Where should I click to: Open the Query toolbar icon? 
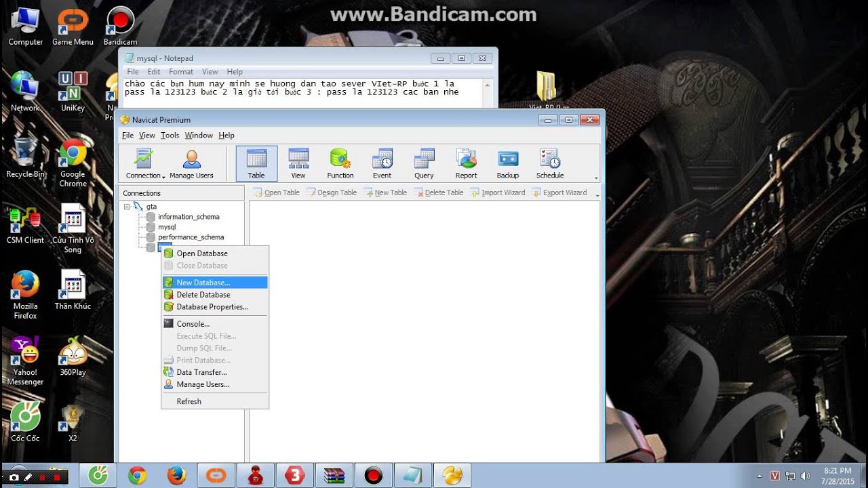424,163
